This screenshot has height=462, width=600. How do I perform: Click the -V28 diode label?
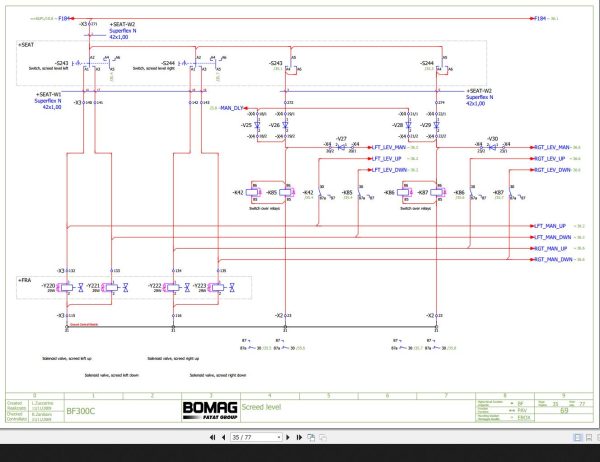tap(398, 125)
